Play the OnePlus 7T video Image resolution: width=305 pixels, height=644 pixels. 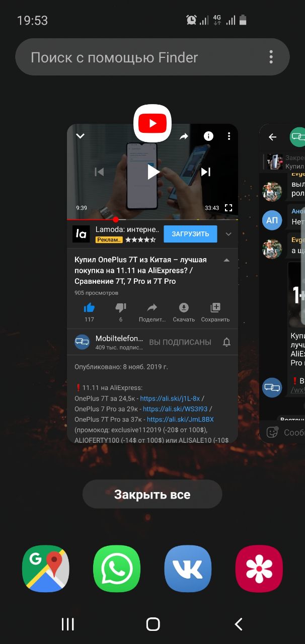153,172
